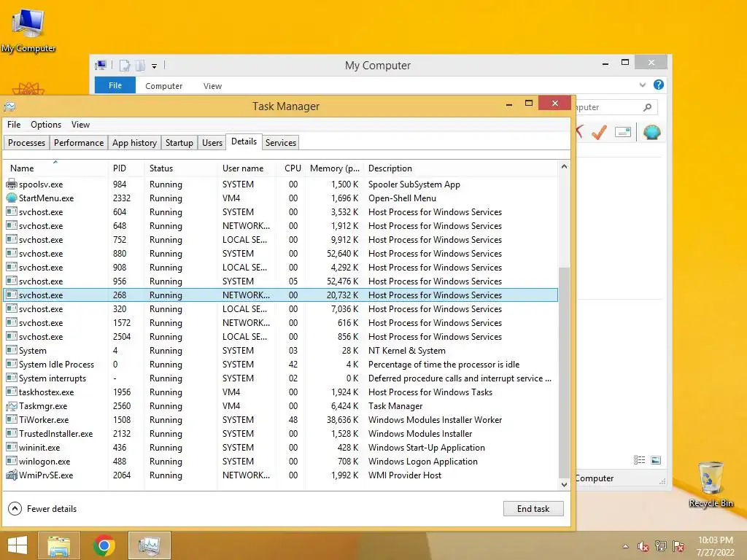Click the muted volume tray icon
The width and height of the screenshot is (747, 560).
click(643, 547)
